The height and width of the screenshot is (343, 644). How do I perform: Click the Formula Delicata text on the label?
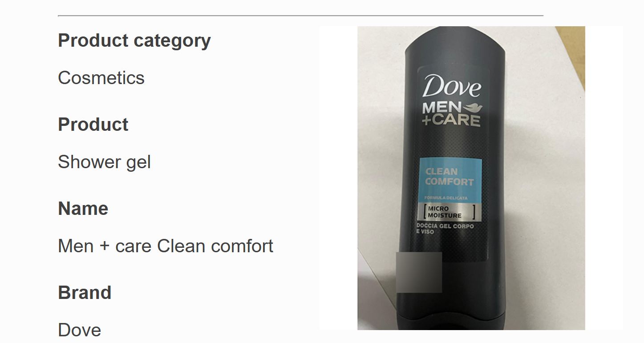coord(446,198)
